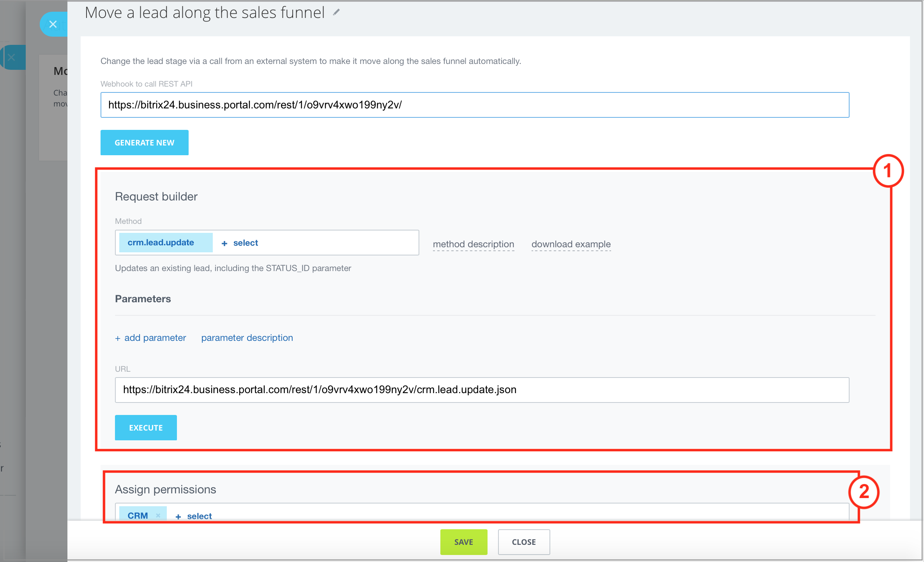Select the crm.lead.update method tag
This screenshot has width=924, height=562.
coord(161,243)
